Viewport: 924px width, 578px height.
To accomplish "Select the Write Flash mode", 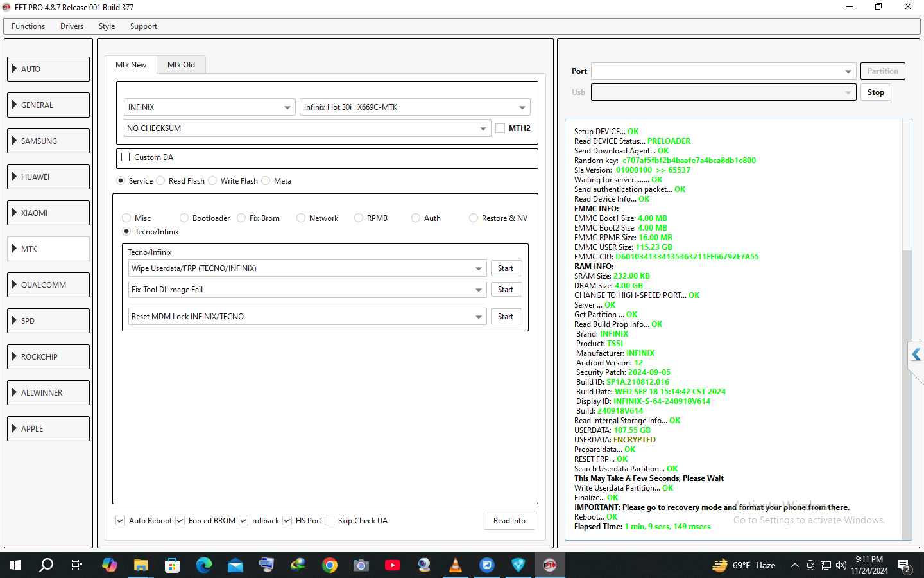I will pyautogui.click(x=212, y=181).
